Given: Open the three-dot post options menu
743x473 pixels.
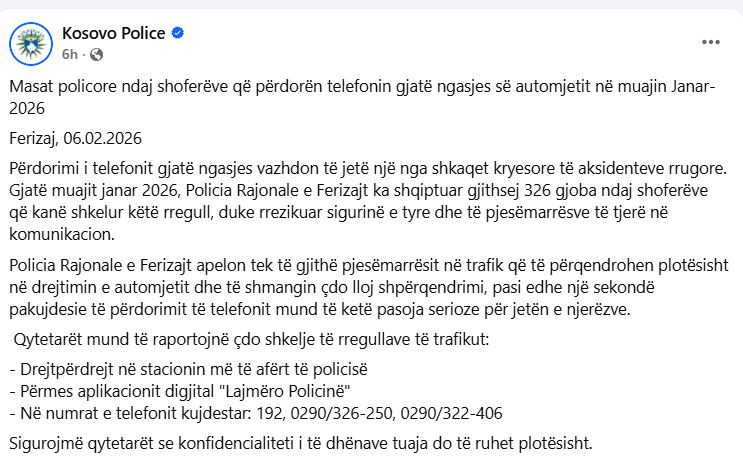Looking at the screenshot, I should point(710,42).
